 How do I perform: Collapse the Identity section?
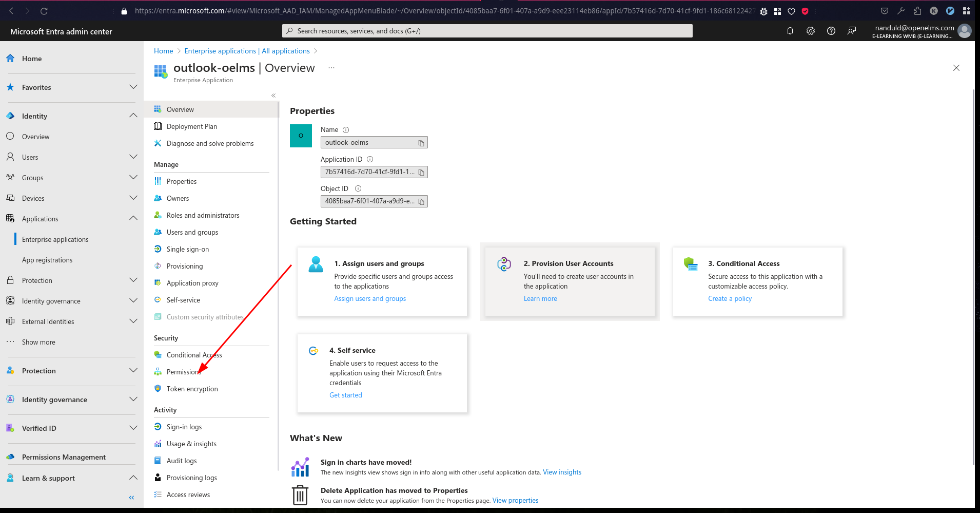(133, 116)
